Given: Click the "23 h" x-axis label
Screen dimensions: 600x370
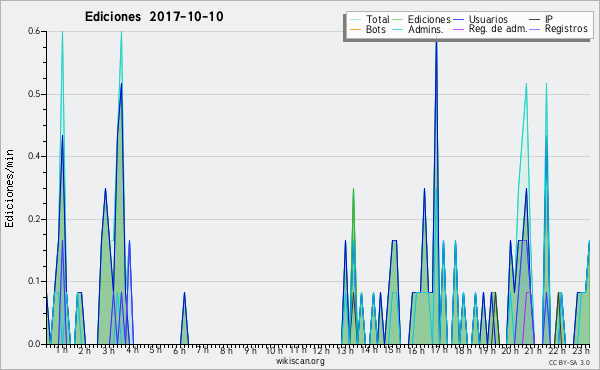Looking at the screenshot, I should (x=580, y=350).
